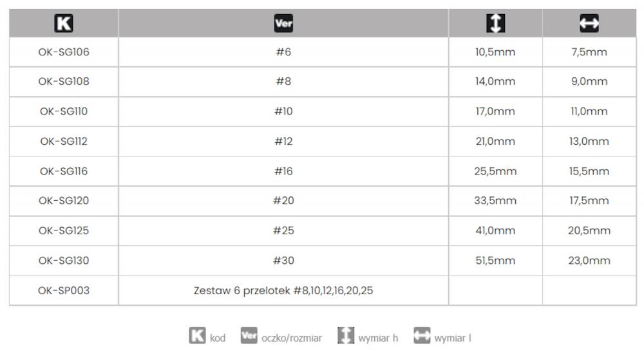Click the 33,5mm height value
644x354 pixels.
click(x=495, y=200)
